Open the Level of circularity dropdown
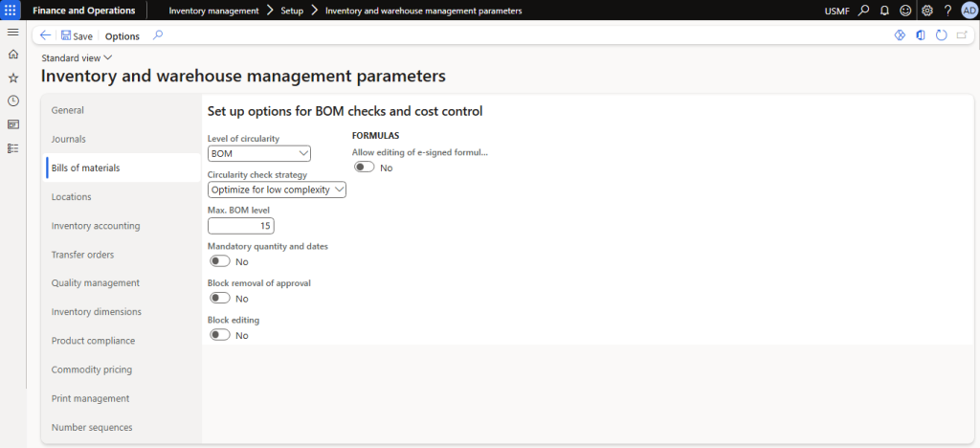 (258, 153)
